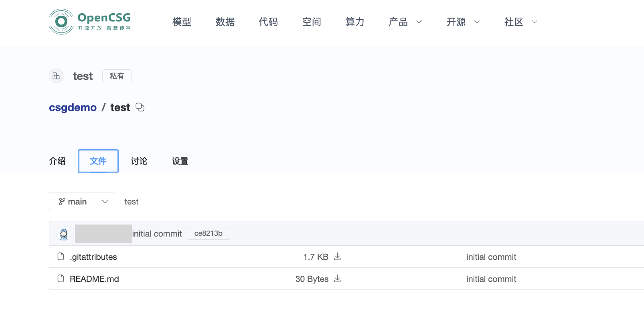Download the .gitattributes file
Image resolution: width=644 pixels, height=336 pixels.
[x=338, y=257]
